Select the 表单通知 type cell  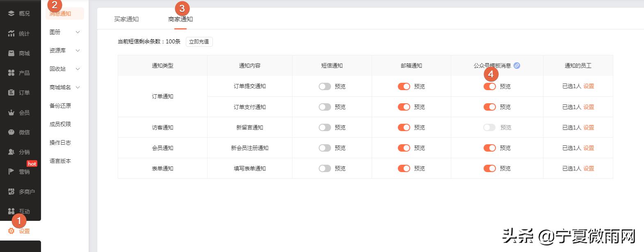[x=162, y=168]
